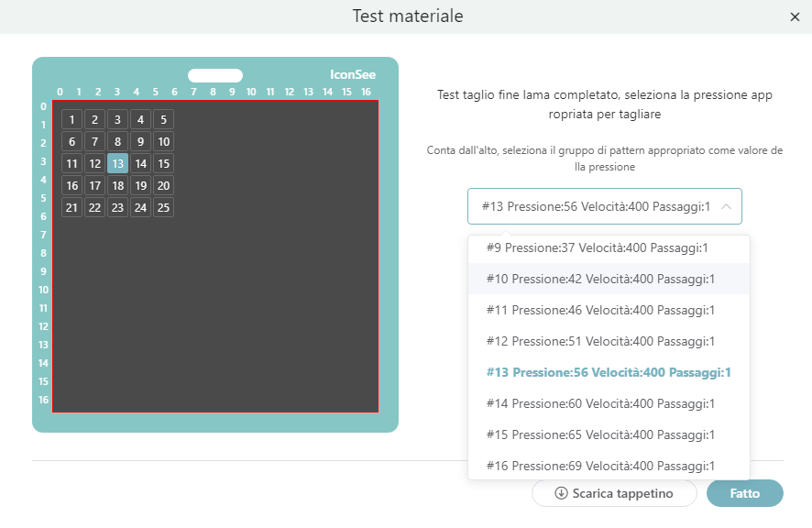Click the Scarica tappetino download button
812x528 pixels.
pos(613,493)
